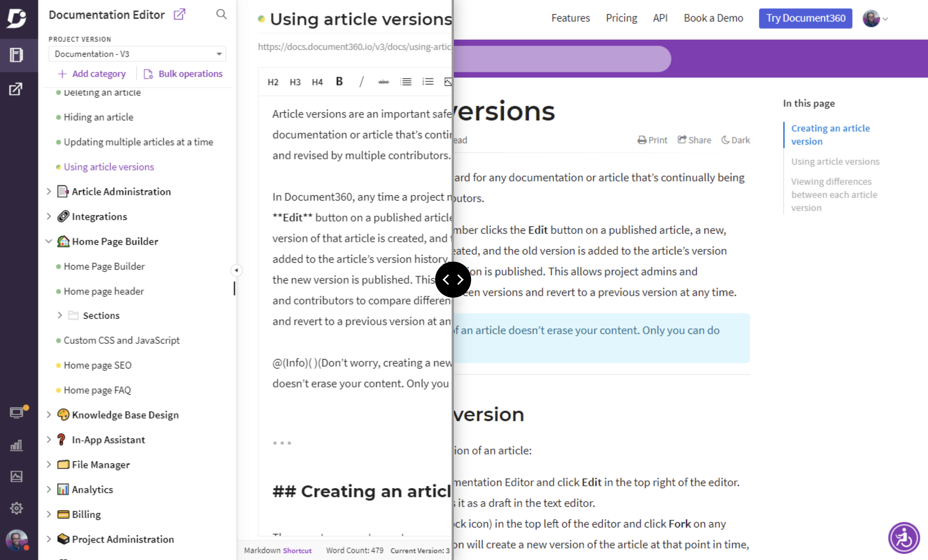This screenshot has height=560, width=928.
Task: Click the Share icon link
Action: pos(694,140)
